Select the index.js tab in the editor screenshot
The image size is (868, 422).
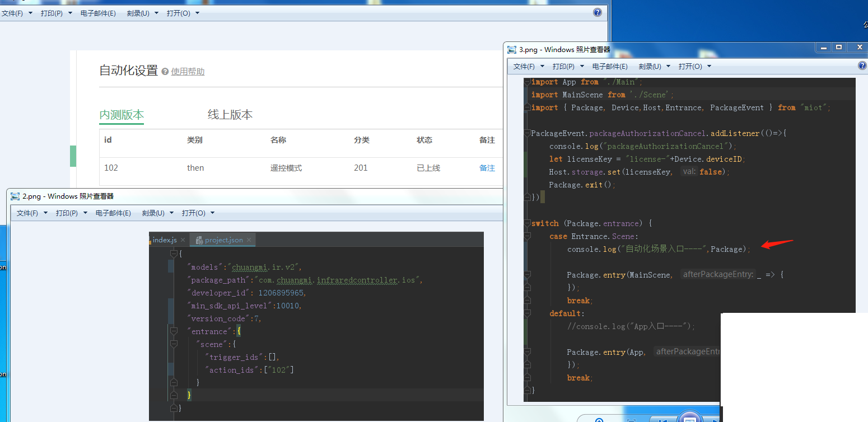(x=165, y=240)
